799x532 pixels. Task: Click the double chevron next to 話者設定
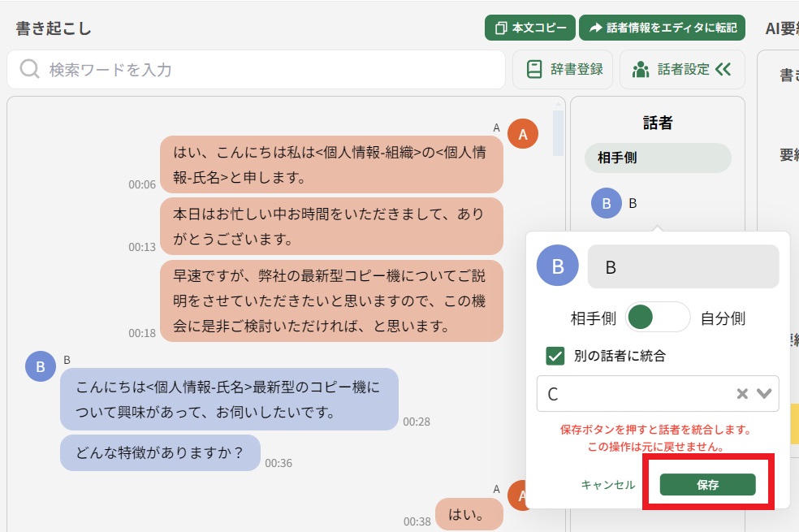coord(723,69)
